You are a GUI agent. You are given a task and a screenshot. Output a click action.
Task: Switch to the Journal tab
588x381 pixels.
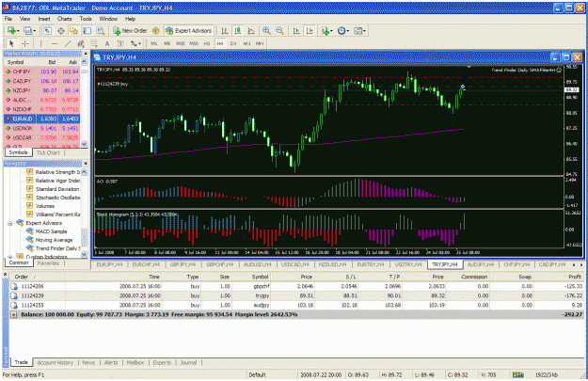coord(188,362)
